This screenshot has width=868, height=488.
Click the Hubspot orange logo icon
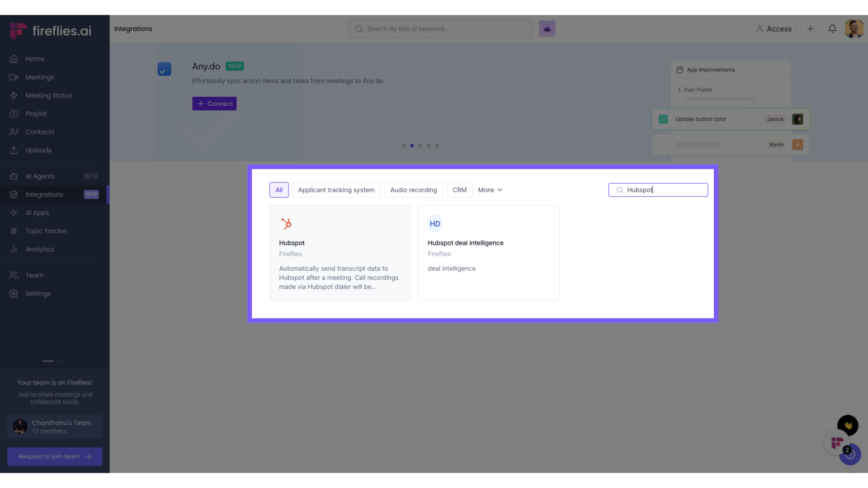click(x=287, y=224)
